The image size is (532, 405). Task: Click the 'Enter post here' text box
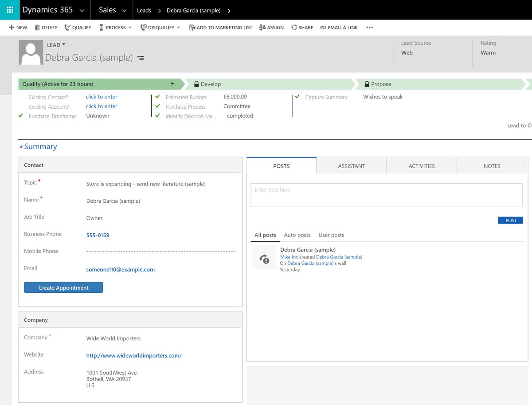tap(387, 195)
